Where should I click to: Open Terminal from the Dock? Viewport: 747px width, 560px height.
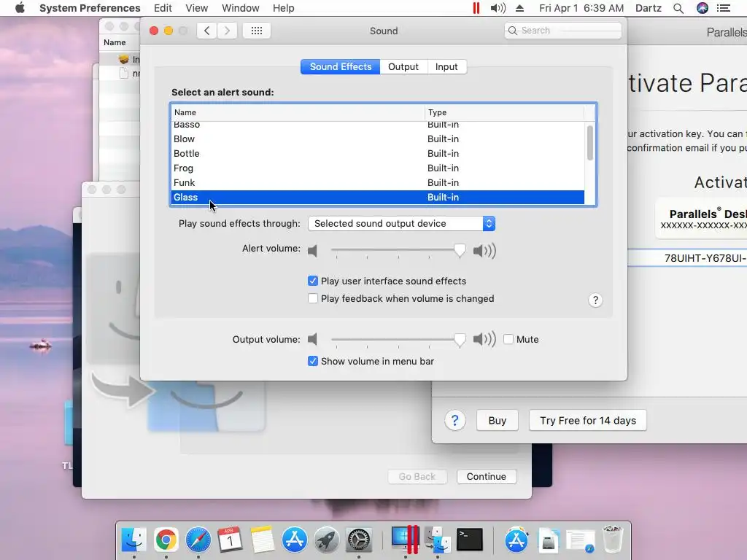click(x=470, y=540)
